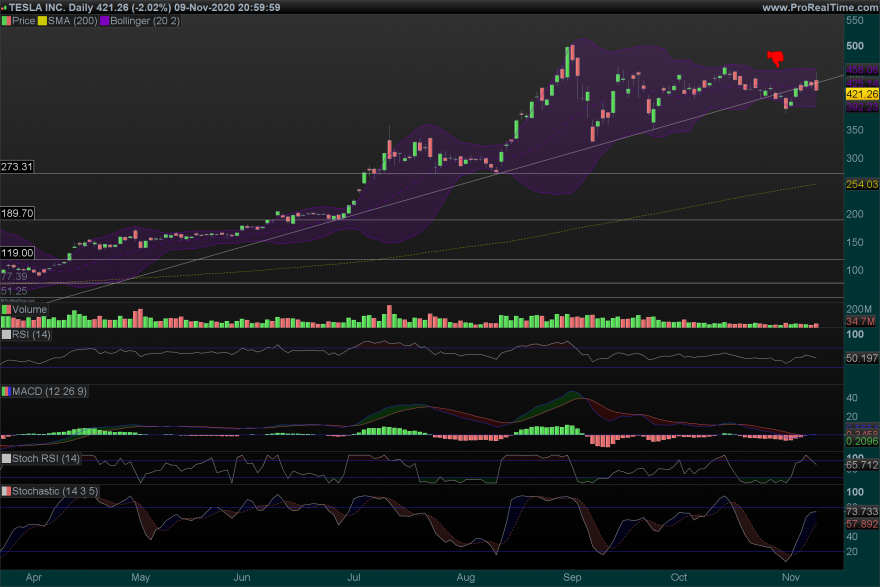Viewport: 880px width, 587px height.
Task: Click the 57.892 Stochastic signal value tag
Action: 862,524
